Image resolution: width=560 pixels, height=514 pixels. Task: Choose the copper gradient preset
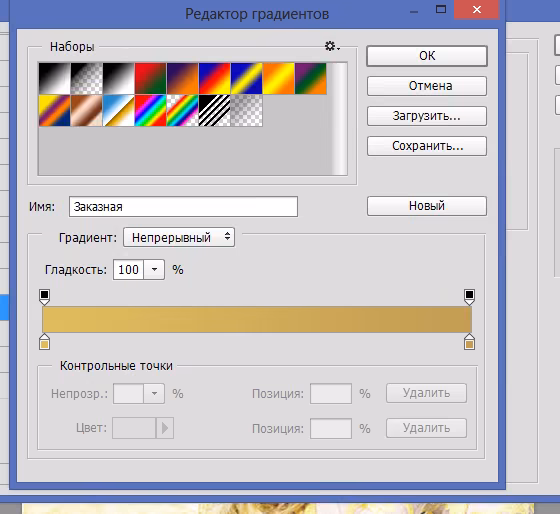pyautogui.click(x=86, y=110)
